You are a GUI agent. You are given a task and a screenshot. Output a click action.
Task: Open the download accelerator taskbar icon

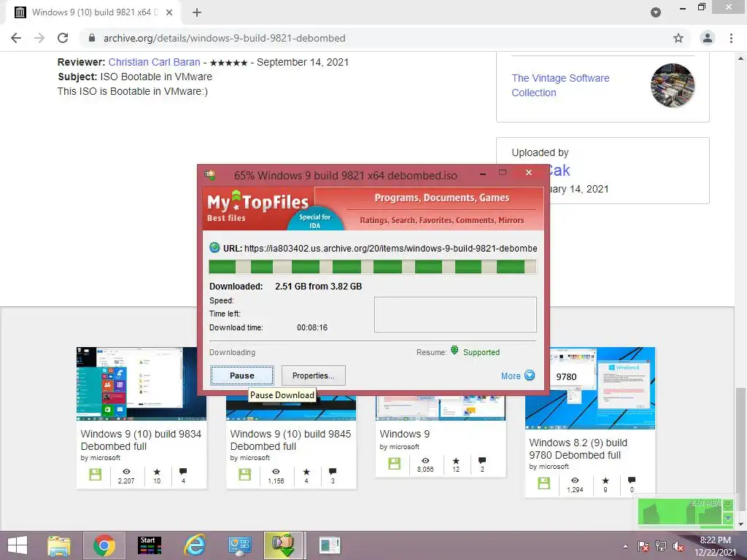(x=283, y=545)
